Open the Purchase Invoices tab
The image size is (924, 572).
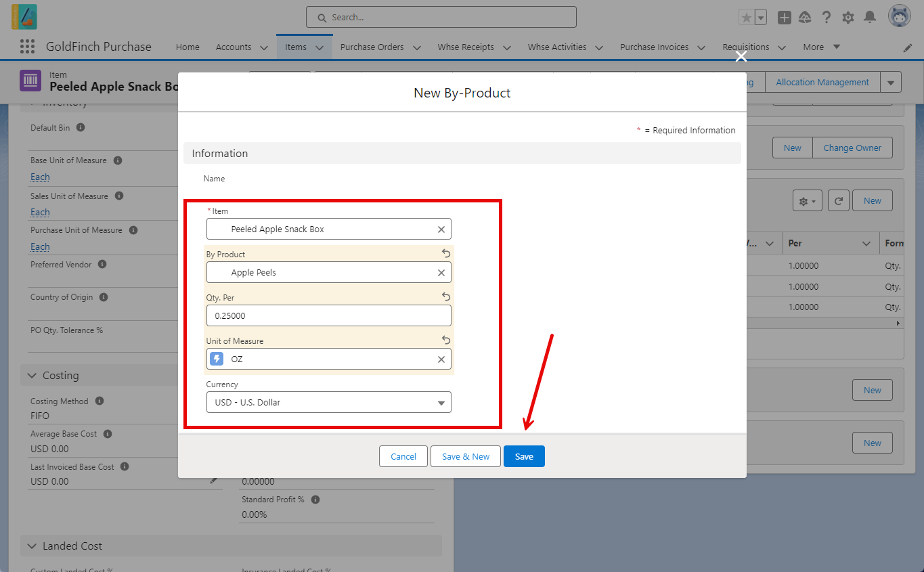pyautogui.click(x=655, y=47)
